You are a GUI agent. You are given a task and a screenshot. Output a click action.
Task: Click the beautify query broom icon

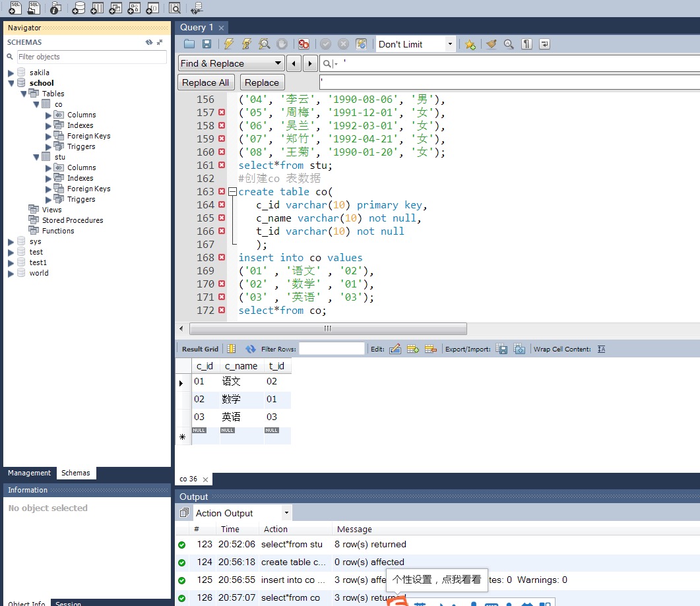[491, 44]
